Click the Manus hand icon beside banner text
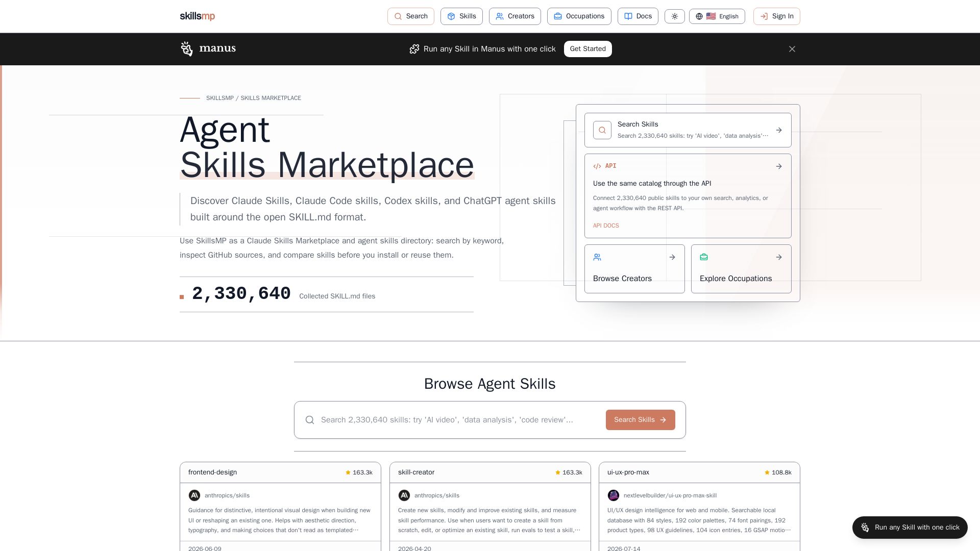 click(414, 49)
